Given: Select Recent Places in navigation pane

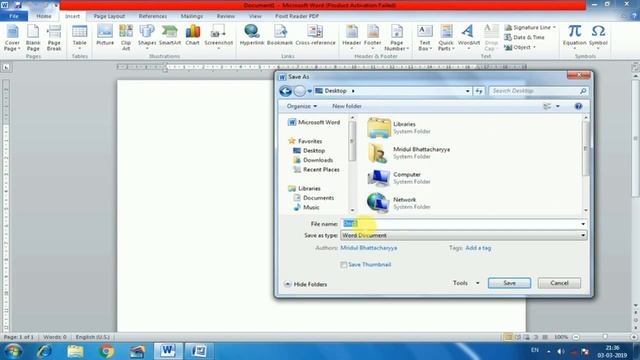Looking at the screenshot, I should (x=316, y=169).
